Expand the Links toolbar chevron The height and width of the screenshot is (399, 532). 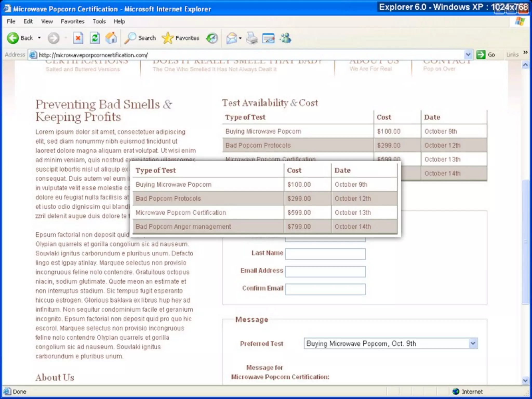pos(526,52)
